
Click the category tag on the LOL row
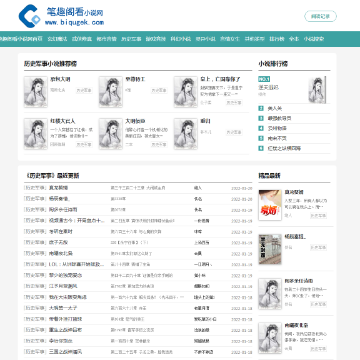(35, 264)
